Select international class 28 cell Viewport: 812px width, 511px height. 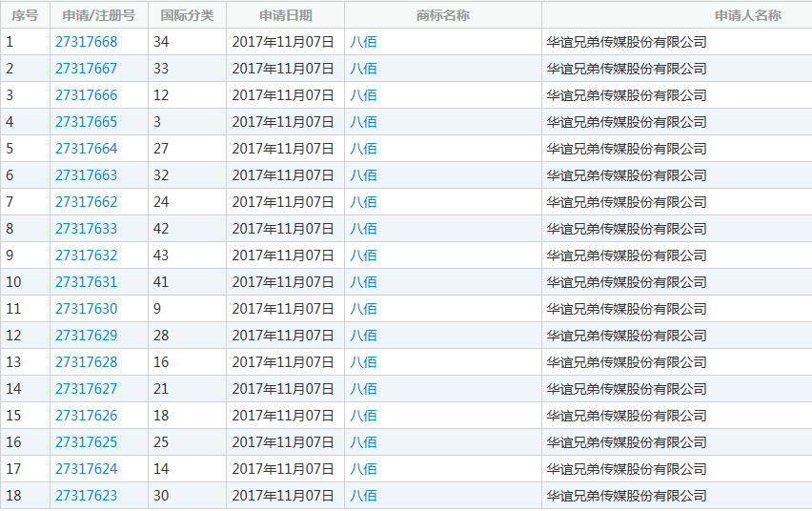point(187,336)
